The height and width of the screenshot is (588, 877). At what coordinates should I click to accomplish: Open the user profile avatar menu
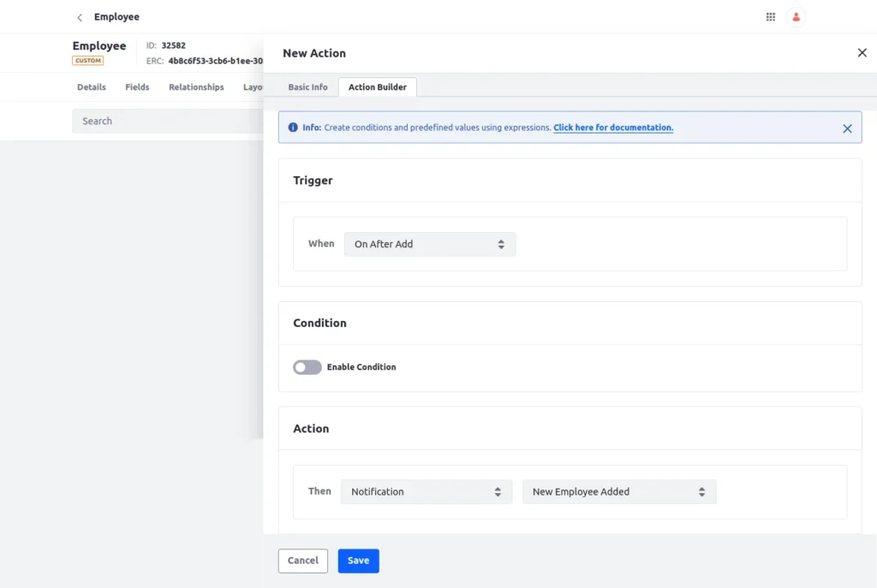coord(796,17)
